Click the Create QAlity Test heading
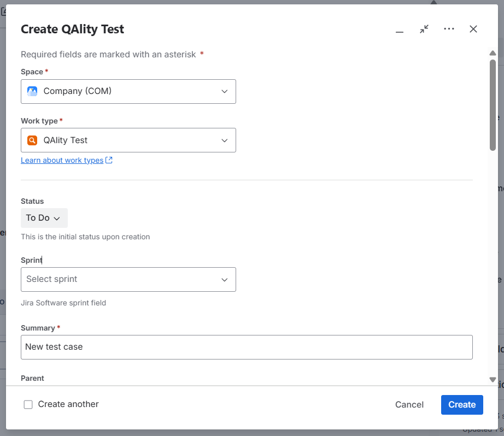Image resolution: width=504 pixels, height=436 pixels. [x=72, y=30]
